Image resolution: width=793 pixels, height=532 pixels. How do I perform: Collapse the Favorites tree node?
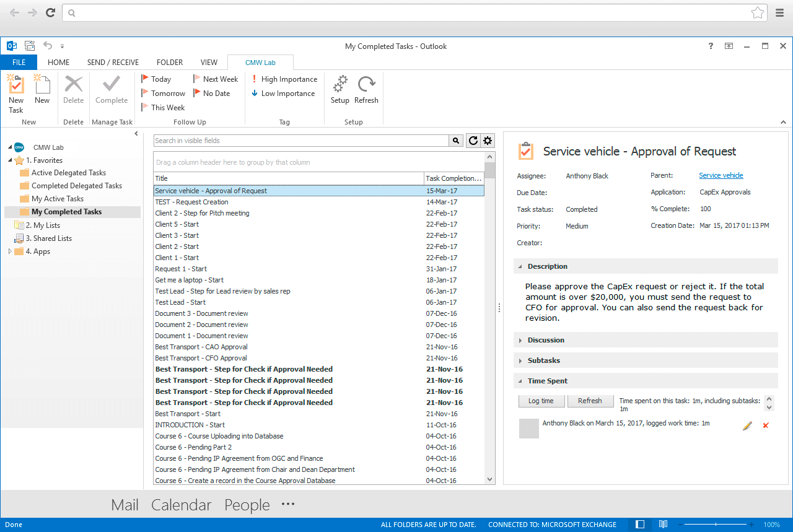(10, 160)
